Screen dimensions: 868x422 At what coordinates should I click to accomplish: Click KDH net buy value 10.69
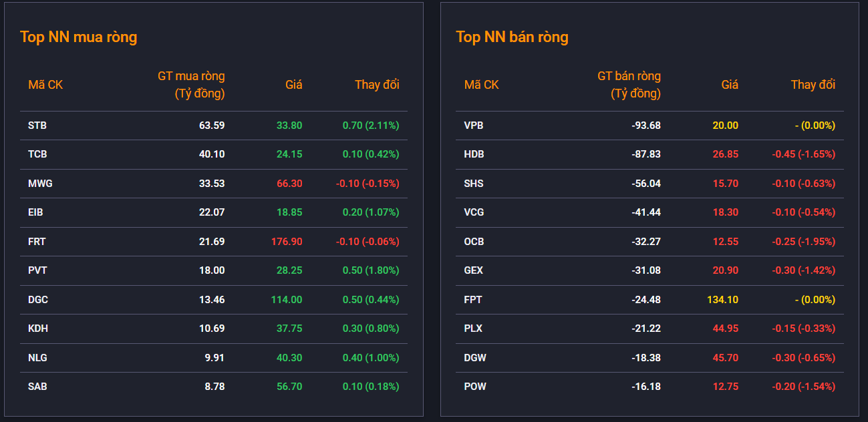212,329
